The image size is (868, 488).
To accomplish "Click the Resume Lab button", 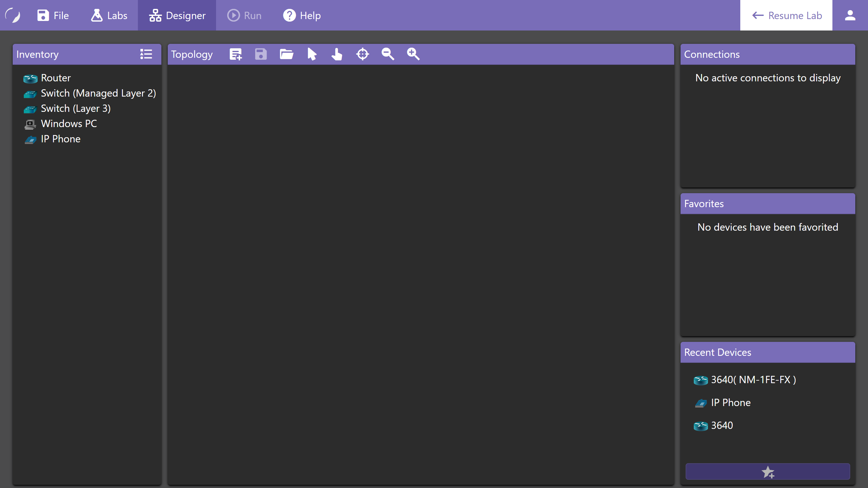I will (786, 16).
